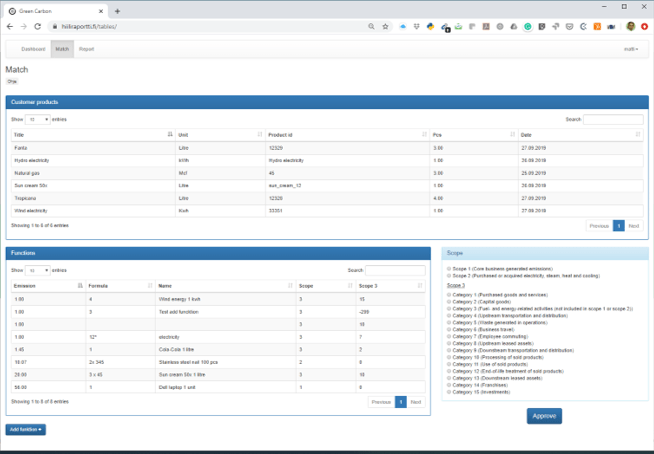Select the Green Carbon browser tab
The width and height of the screenshot is (654, 454).
coord(56,11)
